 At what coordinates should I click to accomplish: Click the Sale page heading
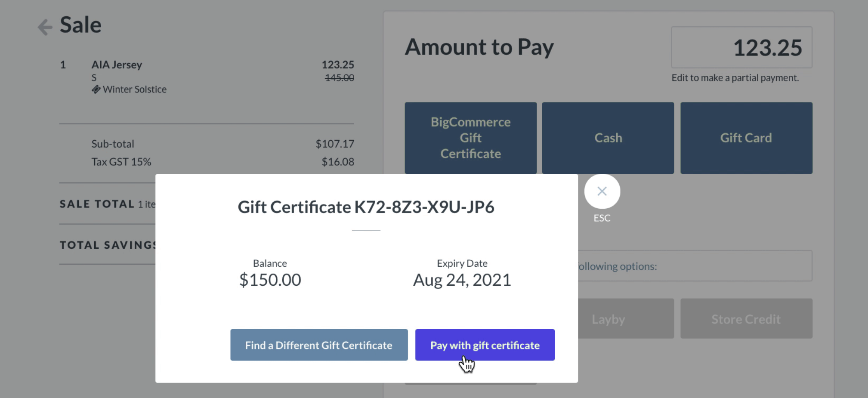coord(80,25)
